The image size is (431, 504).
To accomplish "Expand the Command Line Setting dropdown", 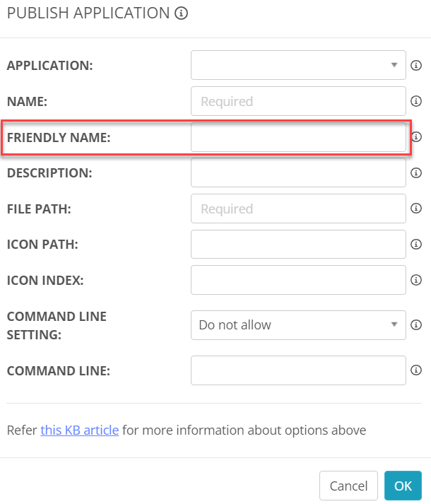I will [298, 325].
